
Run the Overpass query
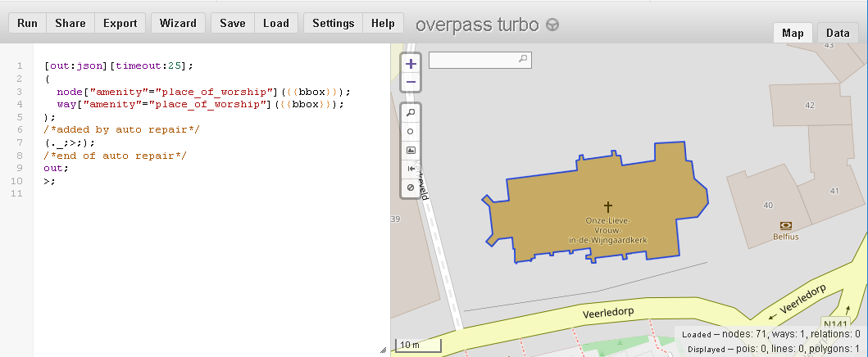(x=27, y=23)
